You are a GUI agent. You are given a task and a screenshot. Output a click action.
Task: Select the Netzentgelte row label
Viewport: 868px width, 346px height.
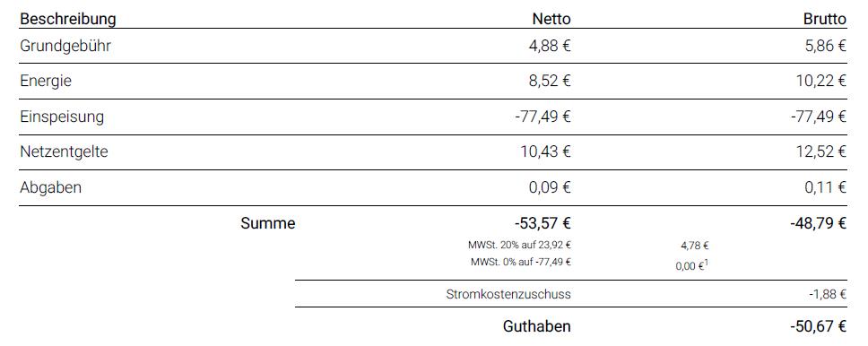tap(64, 151)
